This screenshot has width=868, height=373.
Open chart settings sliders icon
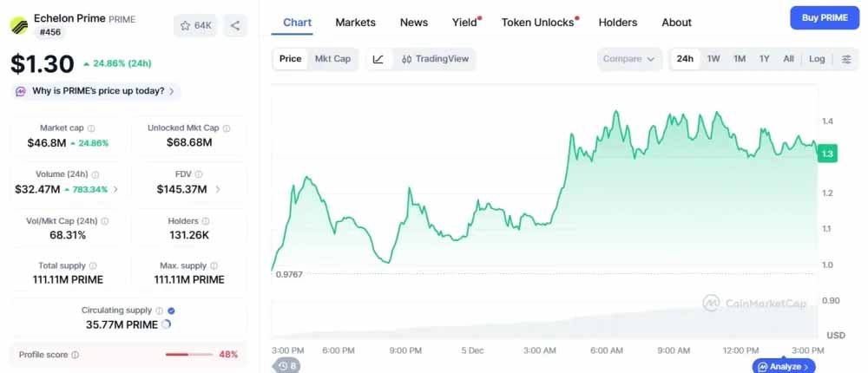point(846,59)
